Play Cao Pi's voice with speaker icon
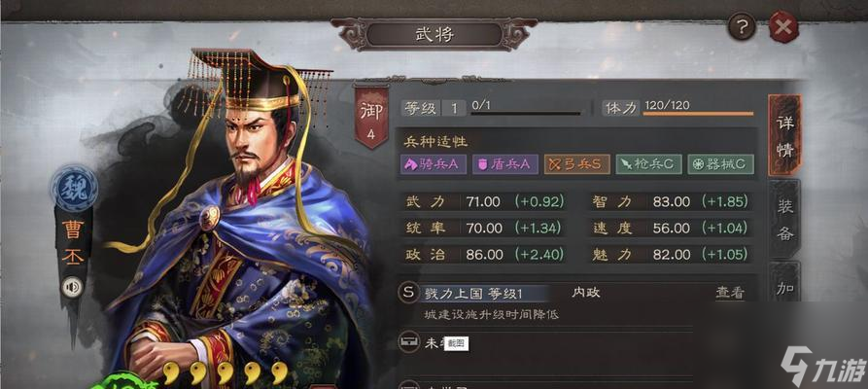868x389 pixels. point(71,287)
